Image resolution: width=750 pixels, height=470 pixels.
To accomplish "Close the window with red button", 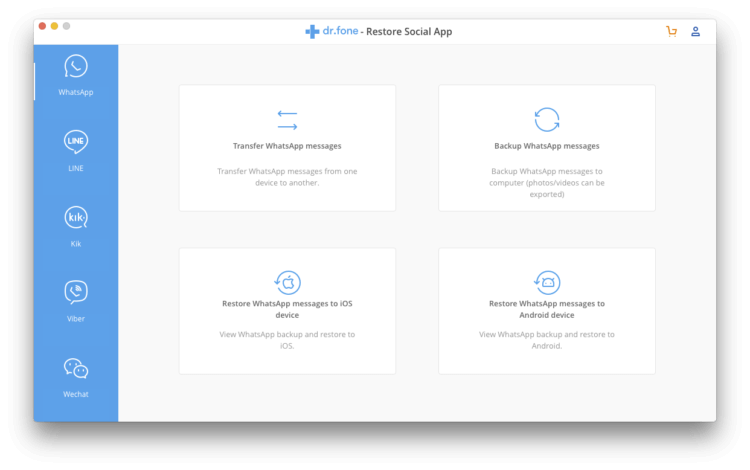I will tap(42, 26).
